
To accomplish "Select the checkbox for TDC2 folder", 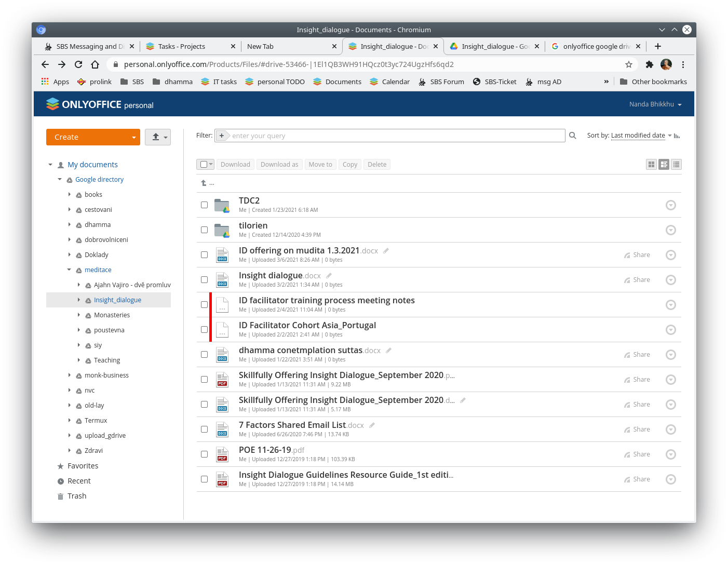I will (204, 205).
